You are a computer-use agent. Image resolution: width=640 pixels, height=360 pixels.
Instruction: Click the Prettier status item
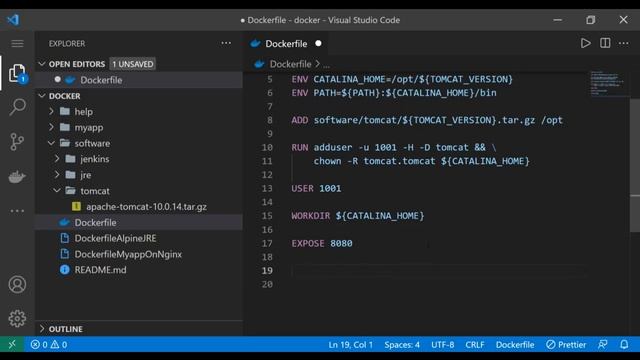[x=566, y=344]
